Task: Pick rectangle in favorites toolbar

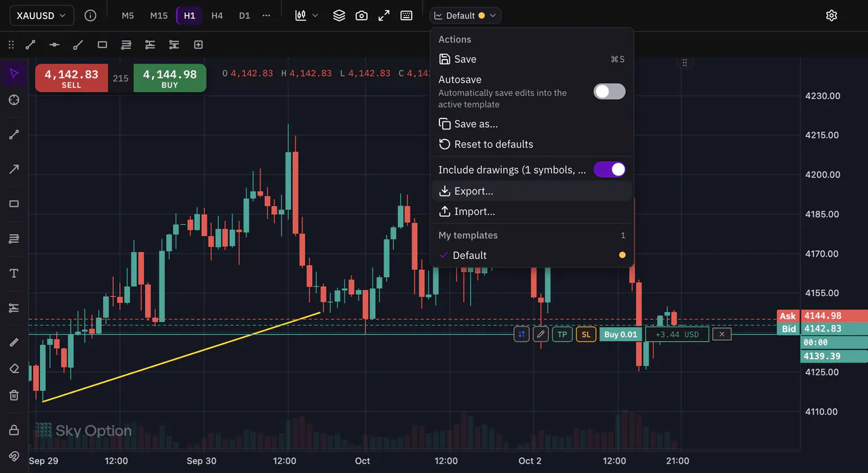Action: coord(102,45)
